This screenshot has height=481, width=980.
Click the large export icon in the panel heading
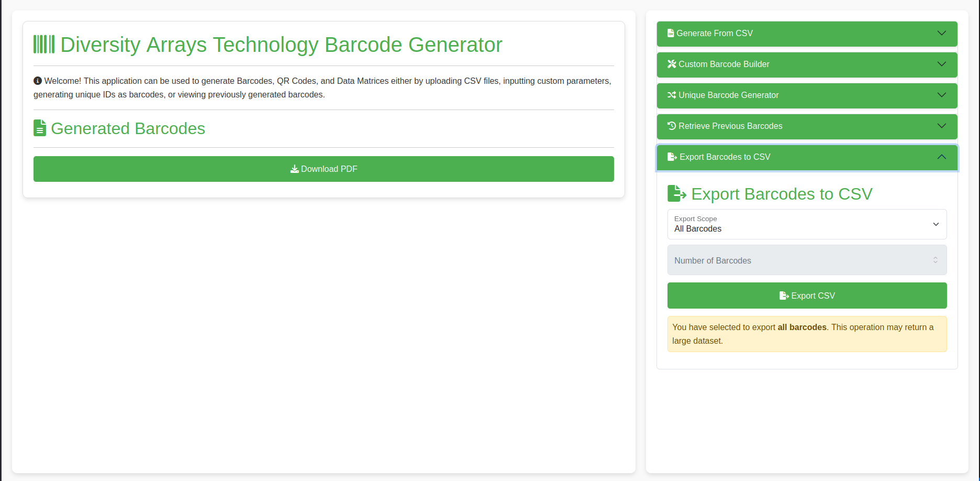676,194
